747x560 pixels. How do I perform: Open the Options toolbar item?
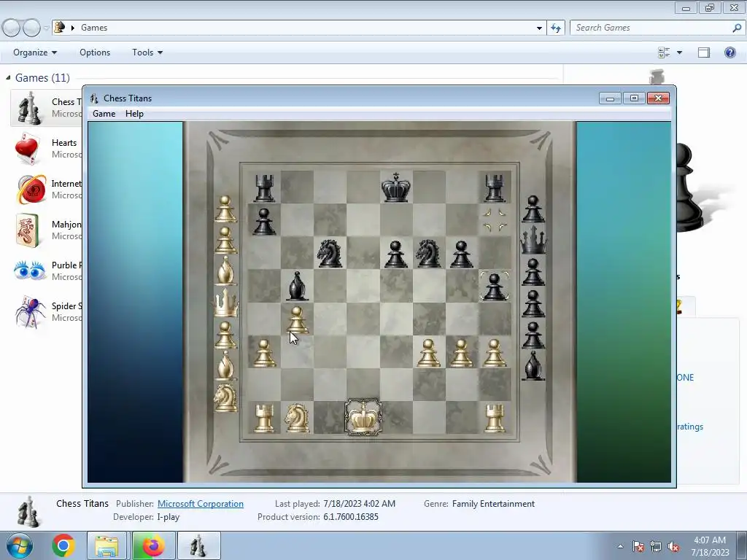pos(95,52)
